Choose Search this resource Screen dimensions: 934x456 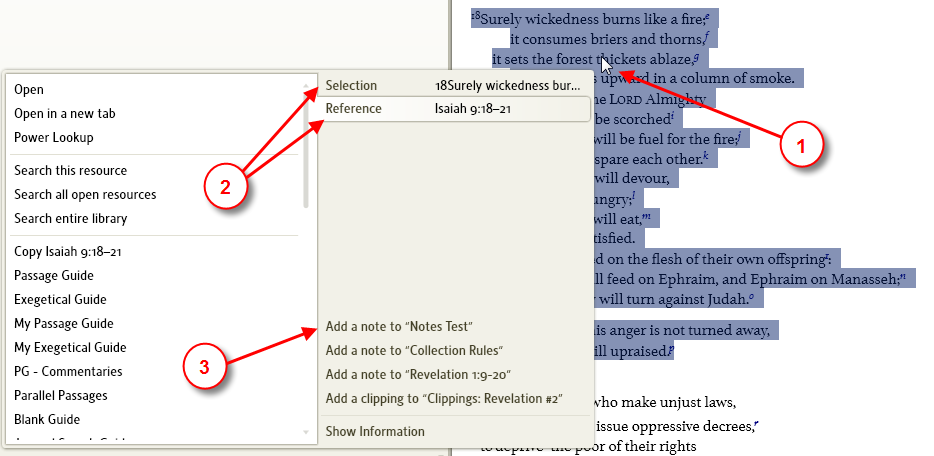tap(70, 170)
